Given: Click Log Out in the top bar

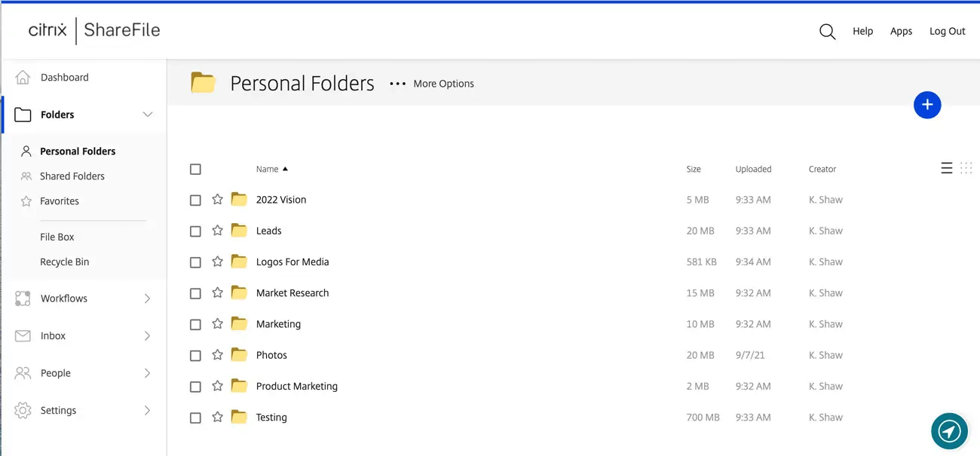Looking at the screenshot, I should pos(947,32).
